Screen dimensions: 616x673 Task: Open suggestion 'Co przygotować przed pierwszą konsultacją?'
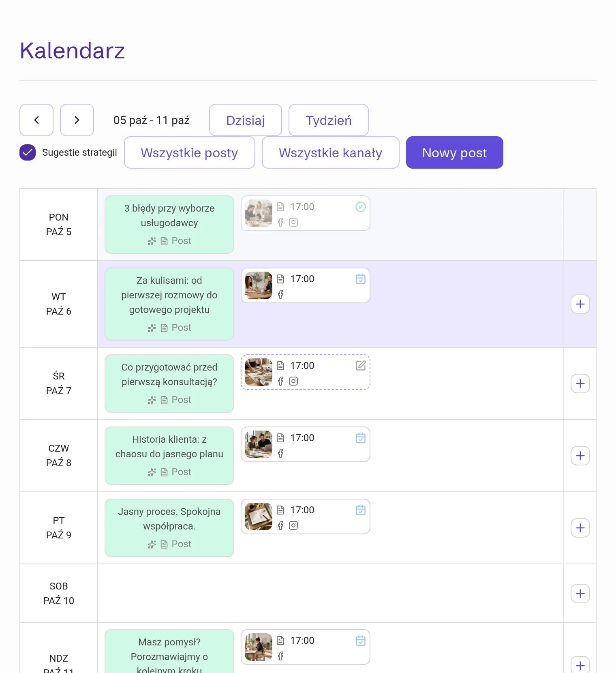[x=169, y=384]
